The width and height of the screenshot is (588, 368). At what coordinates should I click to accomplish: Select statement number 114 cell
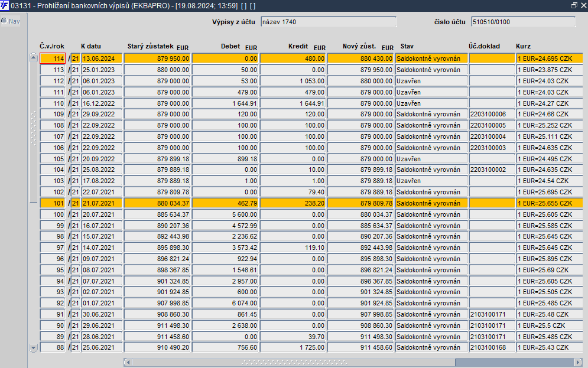coord(53,58)
